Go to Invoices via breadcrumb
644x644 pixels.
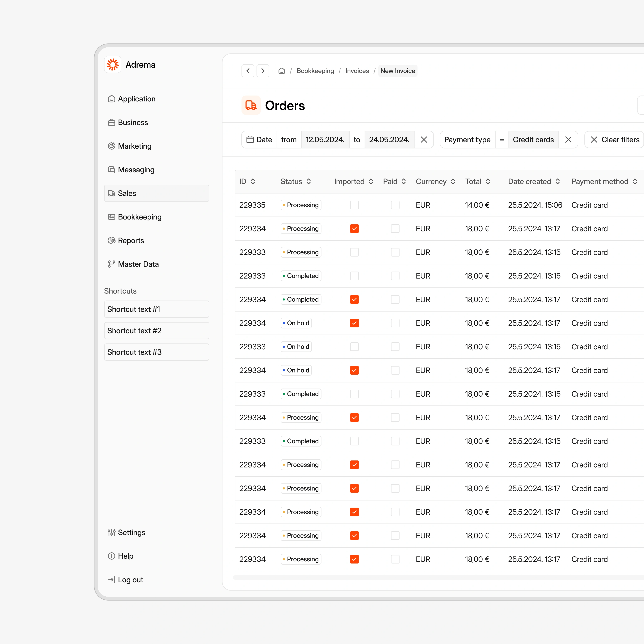tap(357, 71)
